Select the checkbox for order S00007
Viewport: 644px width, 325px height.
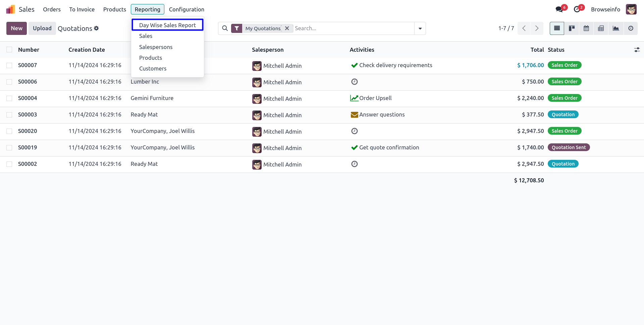coord(9,65)
